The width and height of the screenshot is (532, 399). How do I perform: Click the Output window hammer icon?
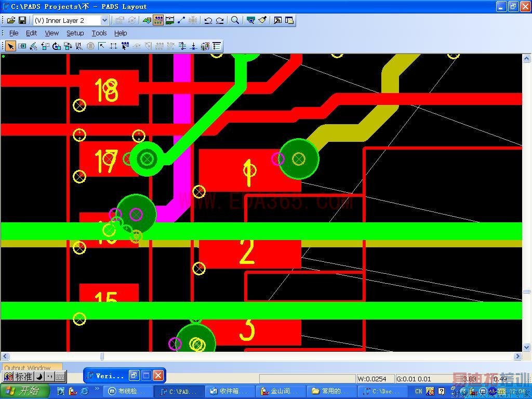(x=277, y=20)
